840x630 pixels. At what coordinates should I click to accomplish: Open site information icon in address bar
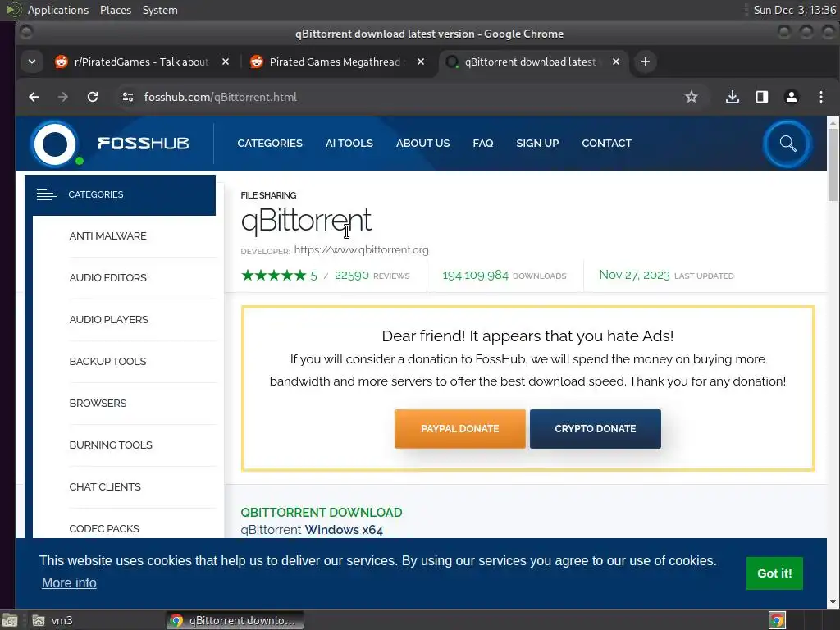tap(127, 97)
